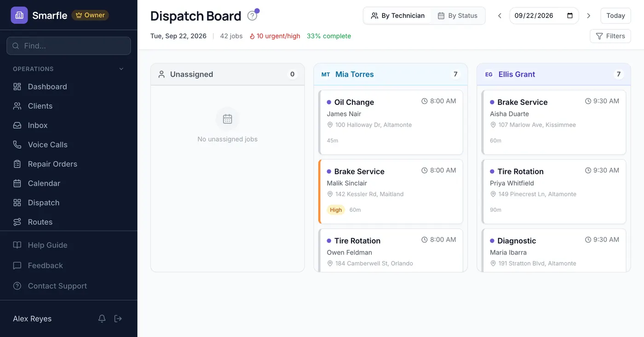Click the Owner badge
The width and height of the screenshot is (644, 337).
pos(90,15)
